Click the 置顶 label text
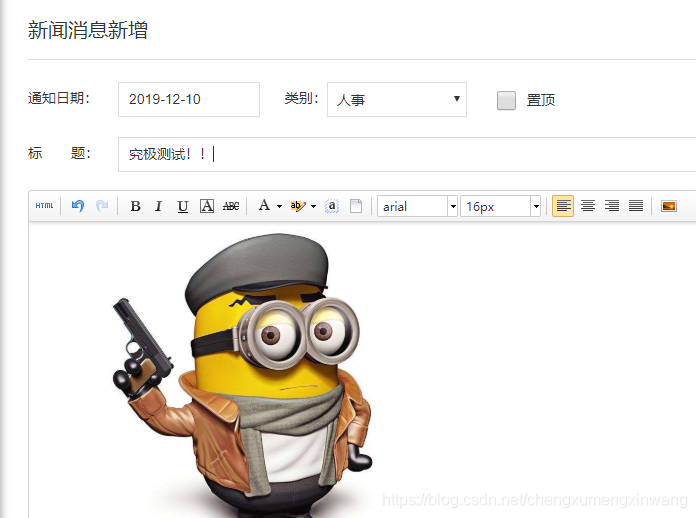The image size is (696, 518). point(541,100)
